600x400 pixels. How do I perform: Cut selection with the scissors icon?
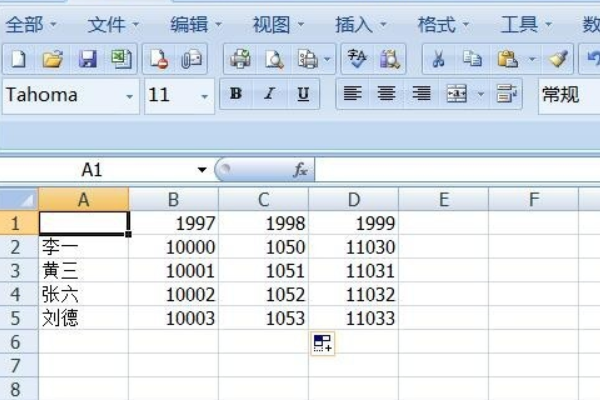point(439,59)
